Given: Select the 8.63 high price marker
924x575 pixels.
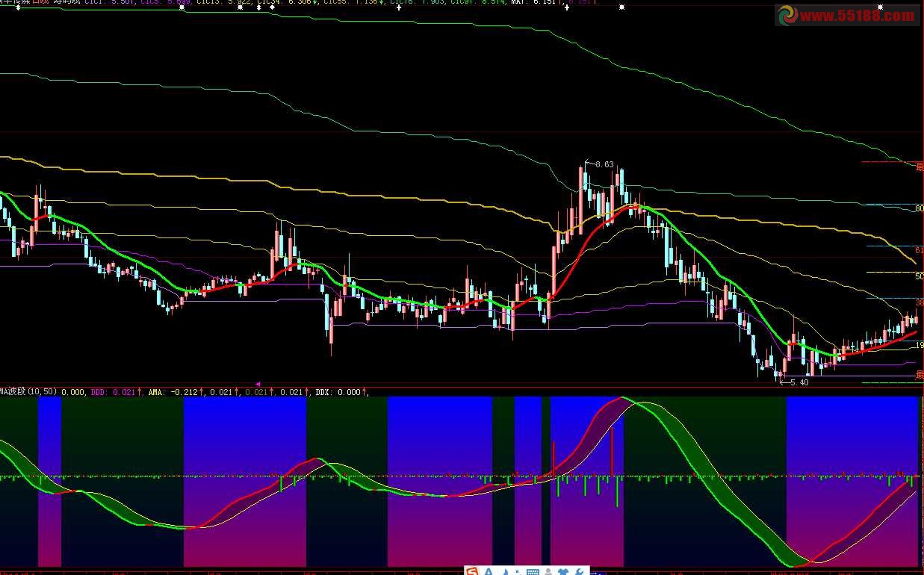Looking at the screenshot, I should [x=603, y=164].
